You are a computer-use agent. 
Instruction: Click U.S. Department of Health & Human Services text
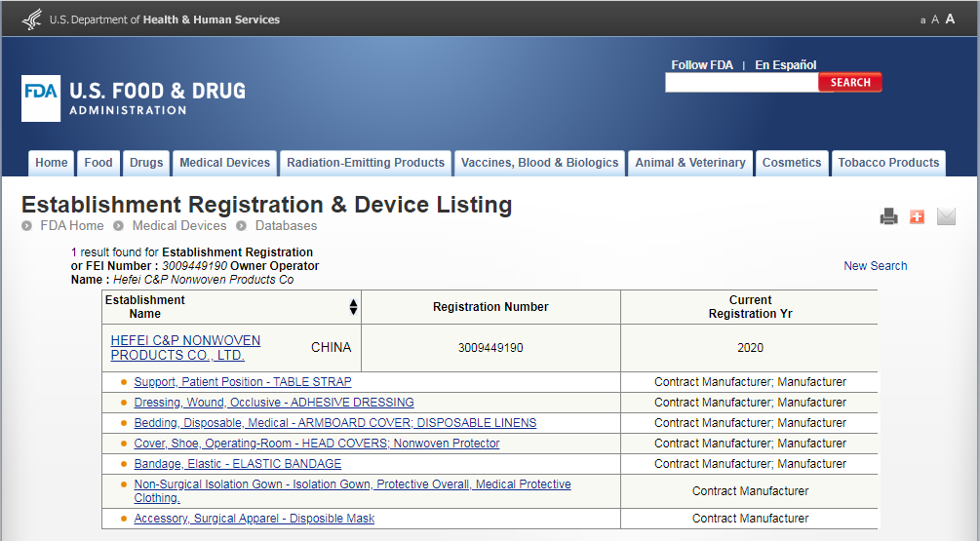coord(165,20)
